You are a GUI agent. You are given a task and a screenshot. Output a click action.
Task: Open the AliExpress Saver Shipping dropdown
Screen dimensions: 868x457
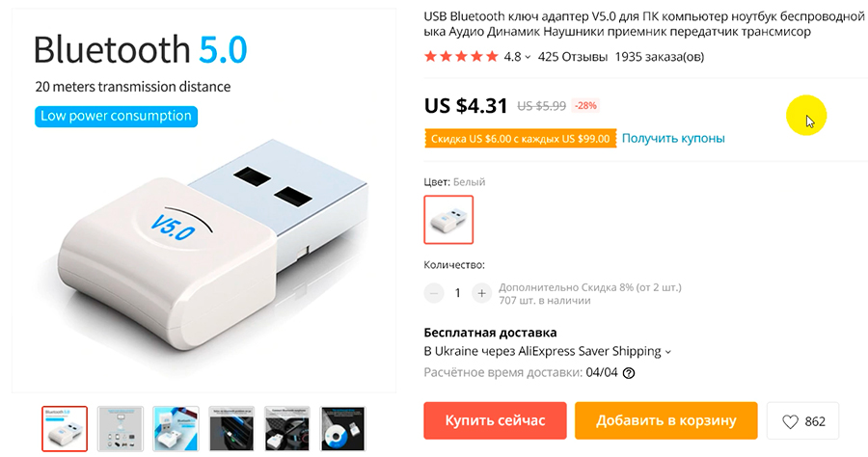coord(668,352)
